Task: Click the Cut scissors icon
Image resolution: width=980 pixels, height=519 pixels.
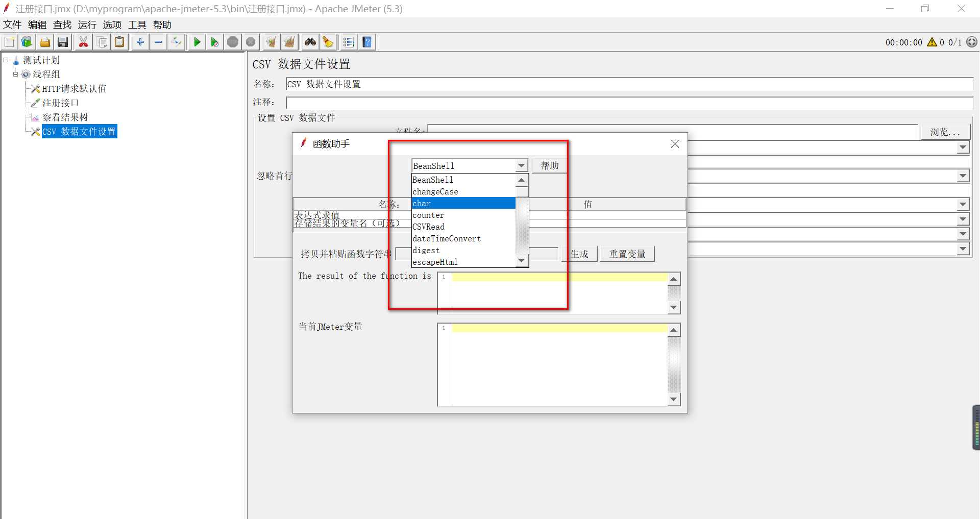Action: [x=83, y=42]
